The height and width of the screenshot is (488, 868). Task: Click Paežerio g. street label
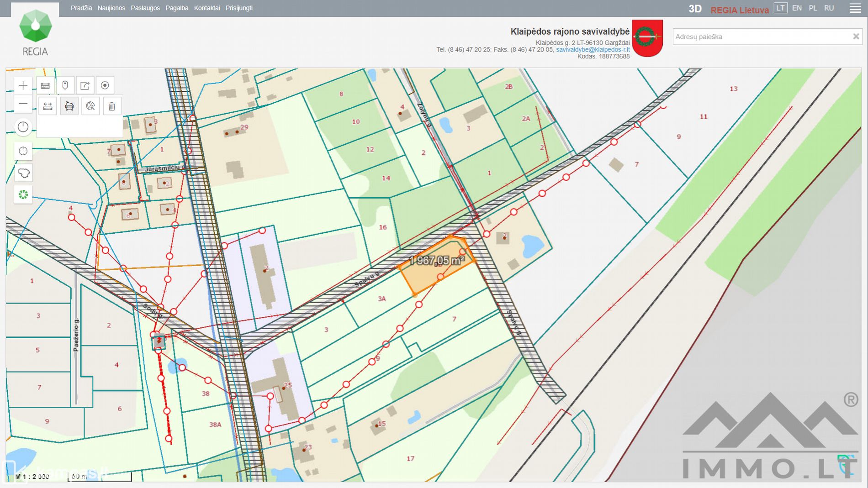point(76,335)
